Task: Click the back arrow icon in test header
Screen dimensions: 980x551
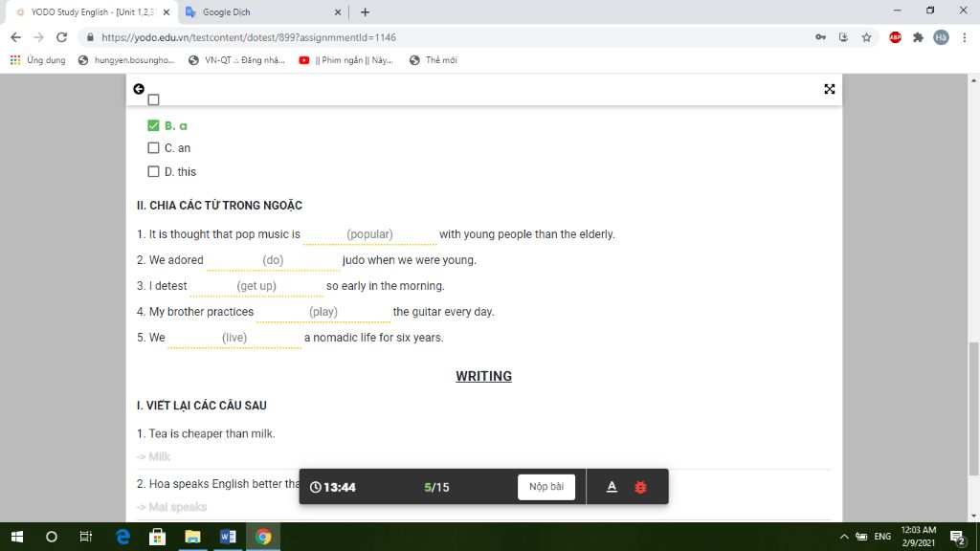Action: [x=139, y=89]
